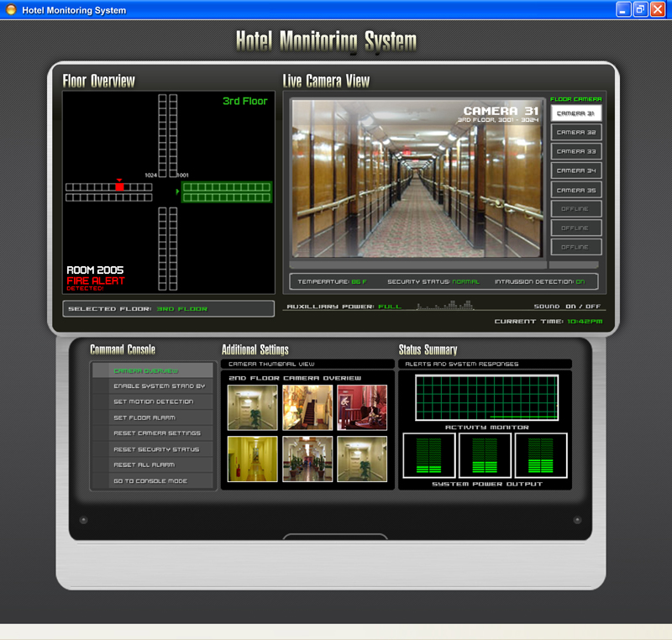Click the scrollbar strip below the camera feed
The width and height of the screenshot is (672, 640).
coord(417,265)
